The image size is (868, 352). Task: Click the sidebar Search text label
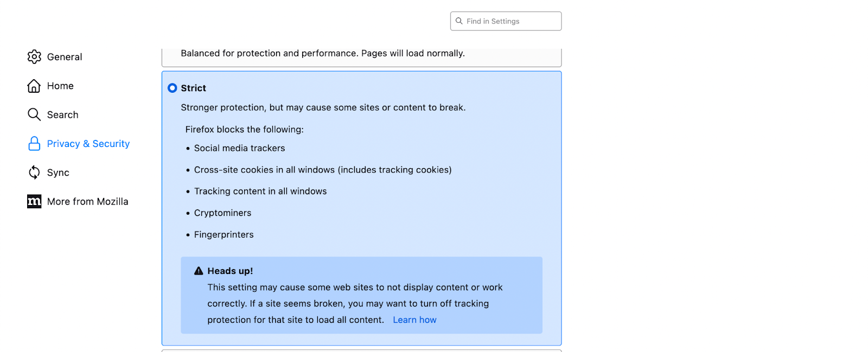(63, 114)
